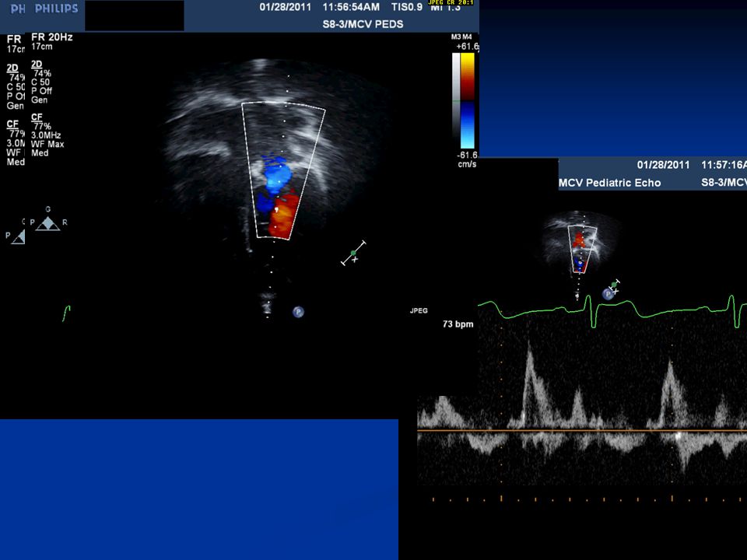The image size is (747, 560).
Task: Click the Philips logo in the header
Action: click(x=56, y=9)
